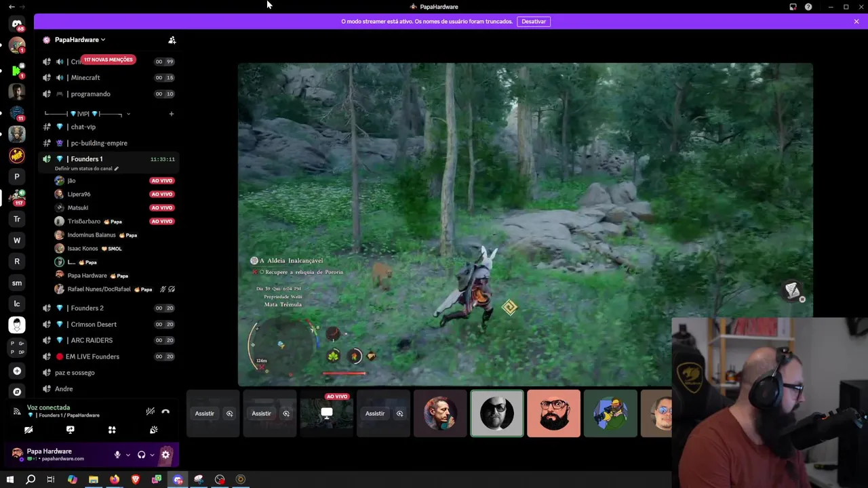This screenshot has height=488, width=868.
Task: Click Voz conectada connection status
Action: (48, 408)
